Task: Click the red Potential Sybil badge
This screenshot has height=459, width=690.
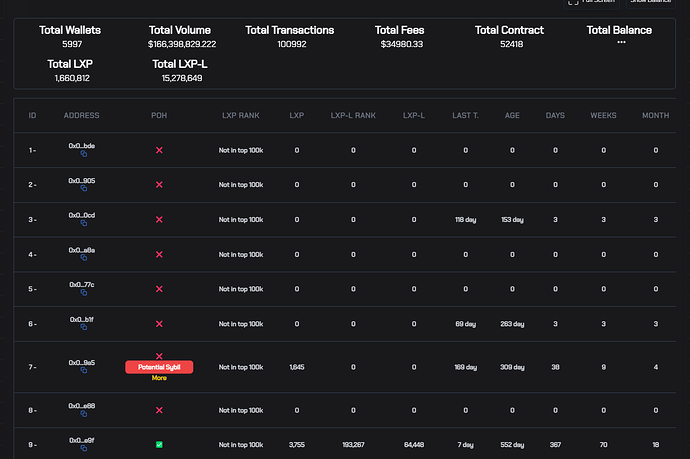Action: [x=159, y=367]
